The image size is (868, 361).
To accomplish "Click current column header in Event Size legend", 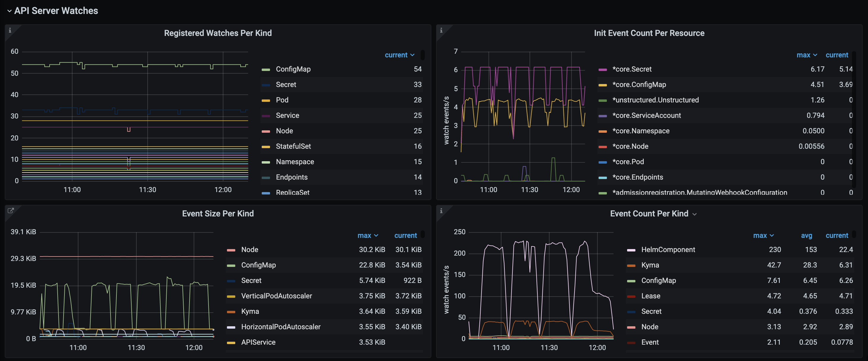I will coord(405,235).
